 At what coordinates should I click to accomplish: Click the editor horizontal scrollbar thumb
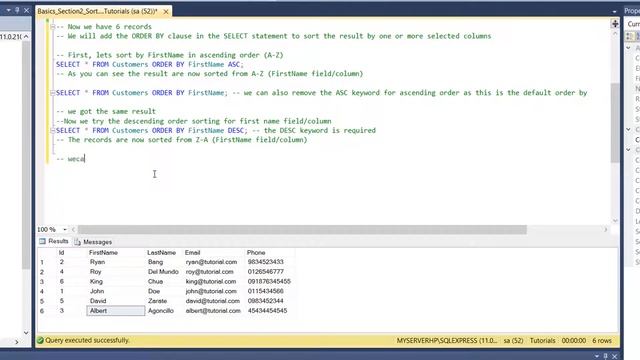pos(302,230)
